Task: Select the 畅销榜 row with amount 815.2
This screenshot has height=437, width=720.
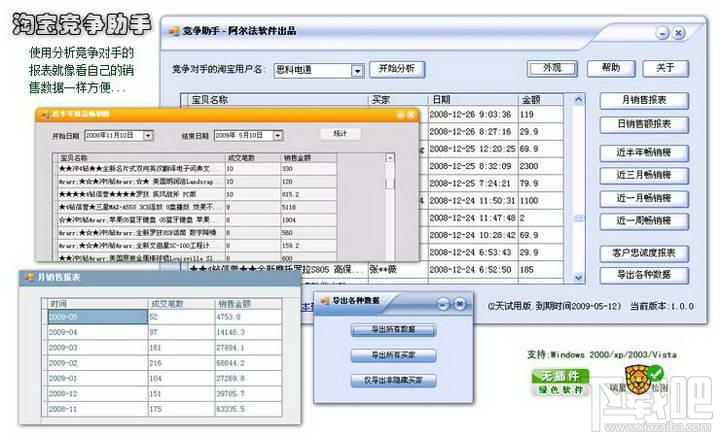Action: [196, 195]
